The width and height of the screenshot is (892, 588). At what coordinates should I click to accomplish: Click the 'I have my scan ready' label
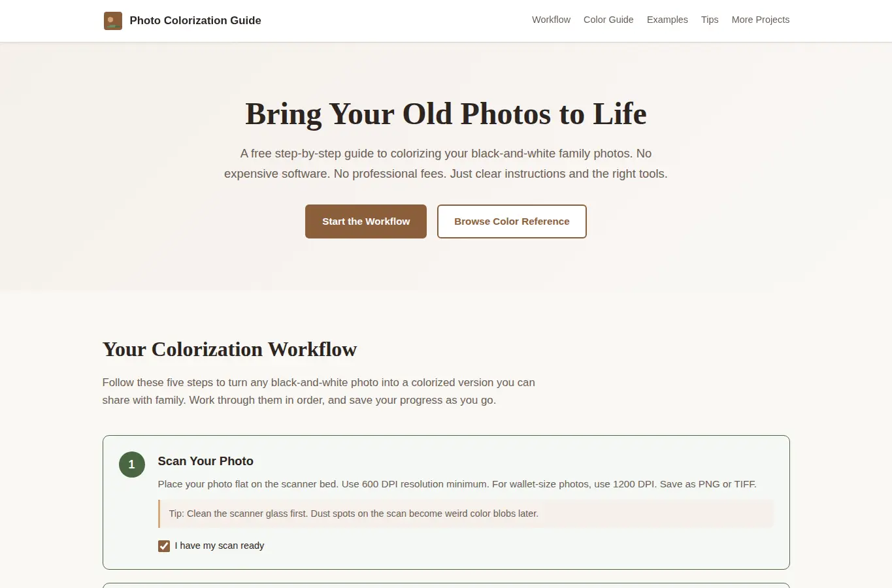(220, 546)
